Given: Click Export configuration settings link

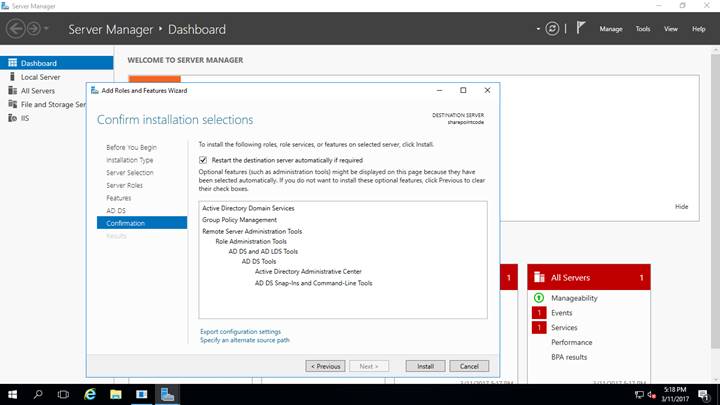Looking at the screenshot, I should (x=240, y=332).
